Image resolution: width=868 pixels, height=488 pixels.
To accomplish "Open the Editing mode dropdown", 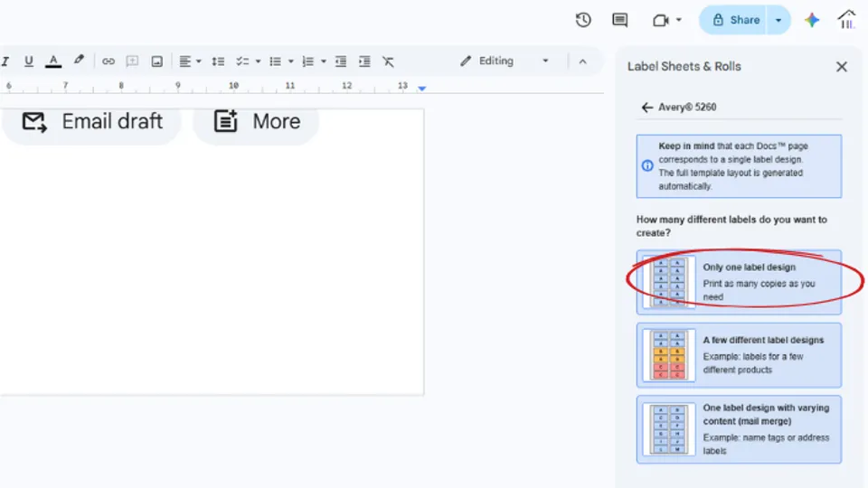I will pos(505,61).
